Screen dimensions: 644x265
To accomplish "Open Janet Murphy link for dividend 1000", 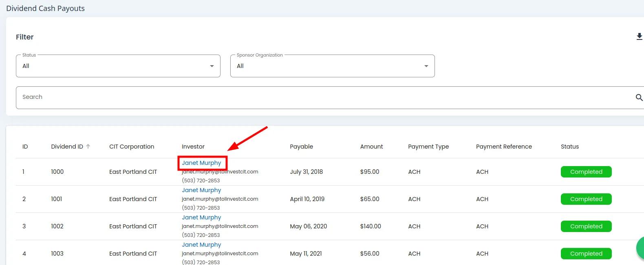I will tap(201, 163).
